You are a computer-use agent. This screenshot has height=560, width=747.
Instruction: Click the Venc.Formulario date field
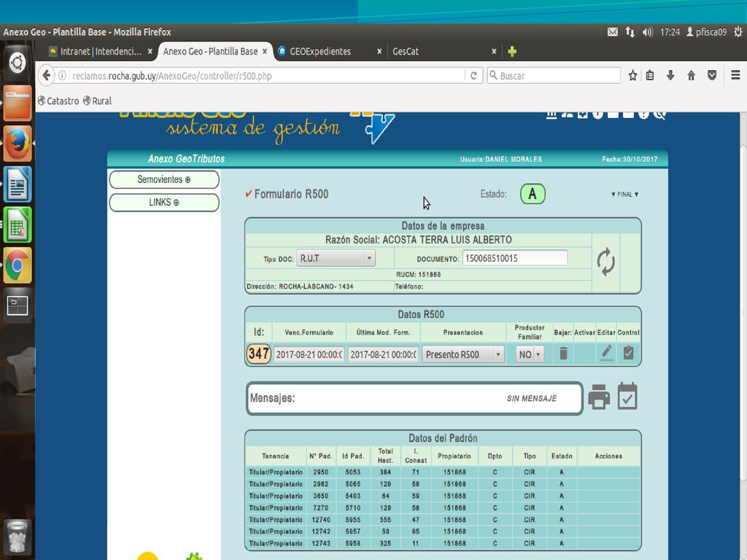pyautogui.click(x=309, y=354)
